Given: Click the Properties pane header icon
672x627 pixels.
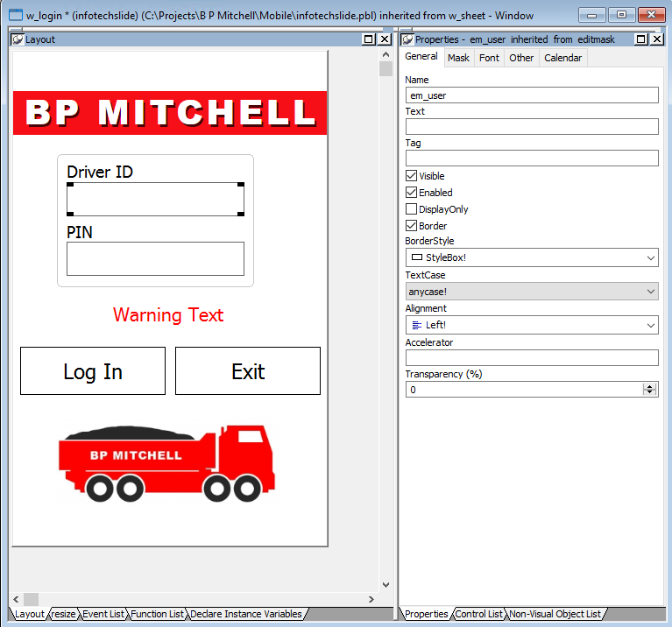Looking at the screenshot, I should point(407,39).
